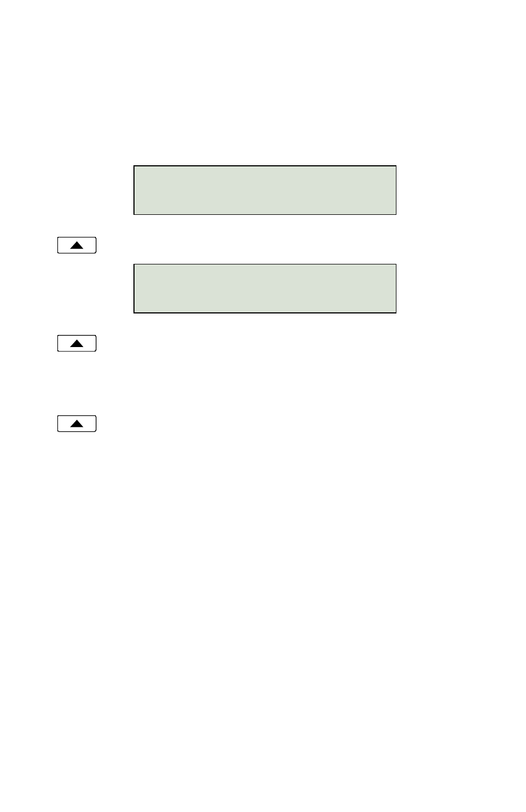The width and height of the screenshot is (526, 812).
Task: Hit the second scroll-up key in the left margin
Action: pyautogui.click(x=77, y=343)
